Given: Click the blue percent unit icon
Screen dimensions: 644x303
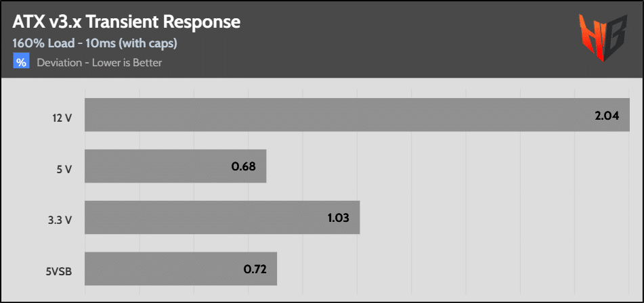Looking at the screenshot, I should pyautogui.click(x=22, y=63).
